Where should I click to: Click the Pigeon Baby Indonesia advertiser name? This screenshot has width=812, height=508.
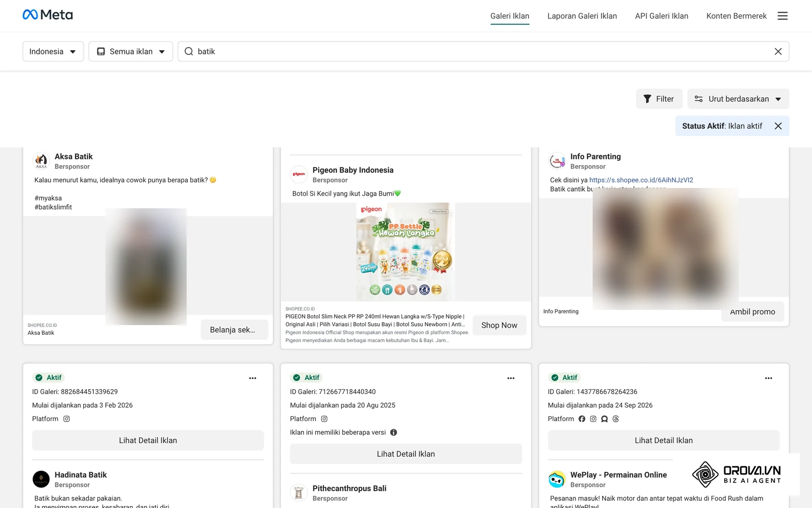353,170
